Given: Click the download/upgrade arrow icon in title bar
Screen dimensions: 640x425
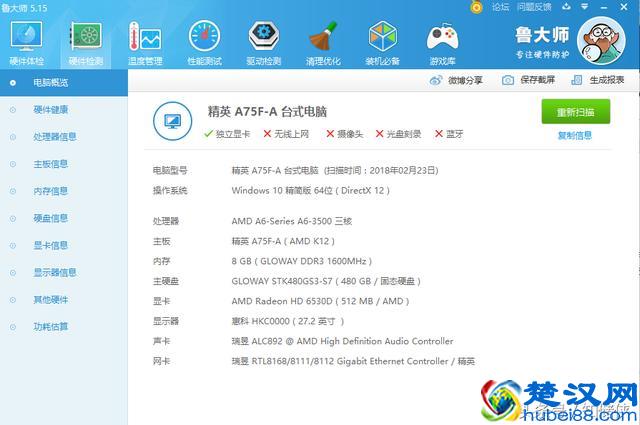Looking at the screenshot, I should pos(566,7).
